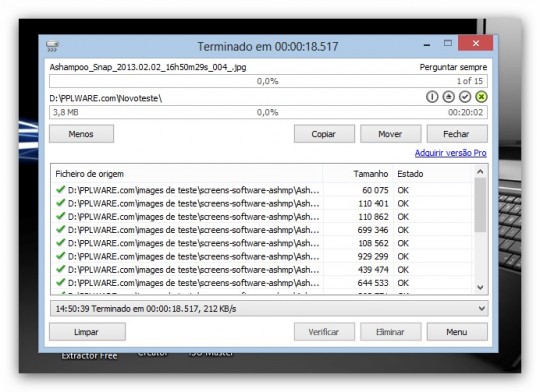Sort by the Ficheiro de origem column
The image size is (540, 392).
187,174
